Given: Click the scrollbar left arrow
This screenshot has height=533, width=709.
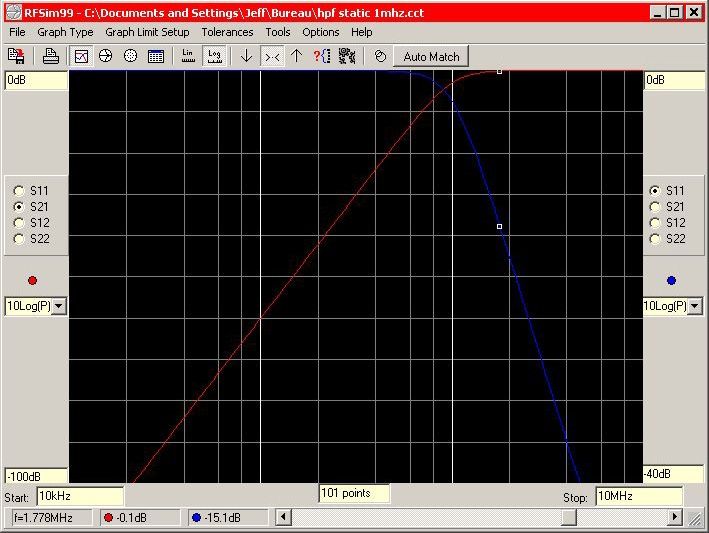Looking at the screenshot, I should point(283,517).
